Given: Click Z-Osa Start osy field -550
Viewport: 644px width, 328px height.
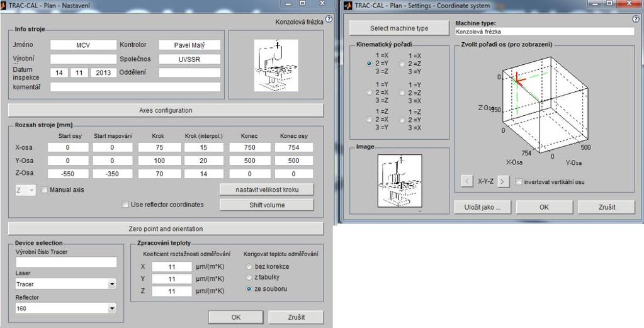Looking at the screenshot, I should pyautogui.click(x=68, y=174).
